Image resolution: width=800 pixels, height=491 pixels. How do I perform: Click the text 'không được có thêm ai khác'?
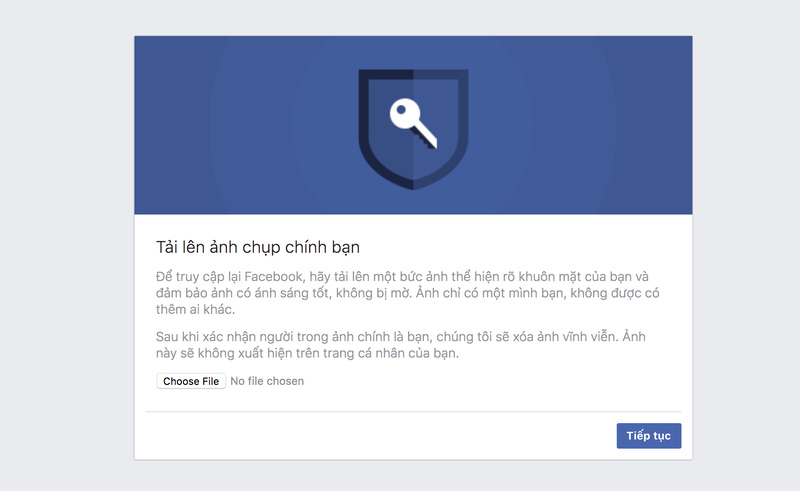click(x=400, y=302)
